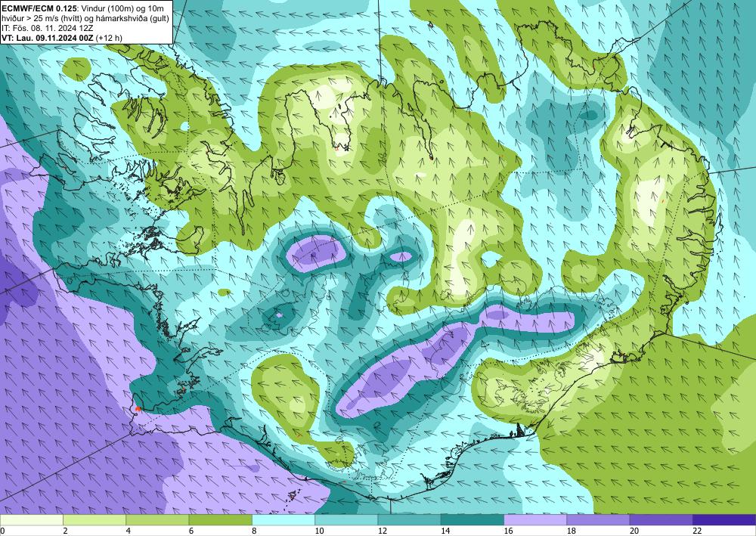Click the 14–16 m/s dark teal legend swatch
The image size is (756, 536).
[x=472, y=520]
